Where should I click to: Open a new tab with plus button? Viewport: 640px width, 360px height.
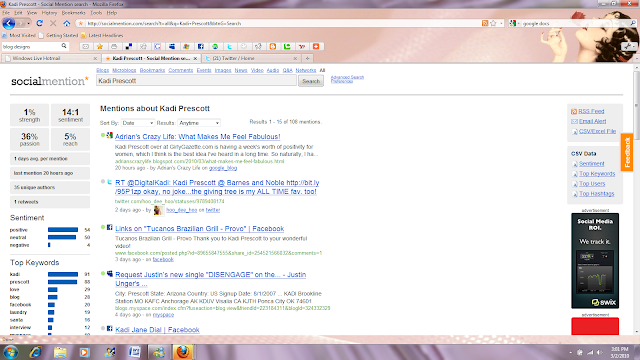pyautogui.click(x=307, y=58)
